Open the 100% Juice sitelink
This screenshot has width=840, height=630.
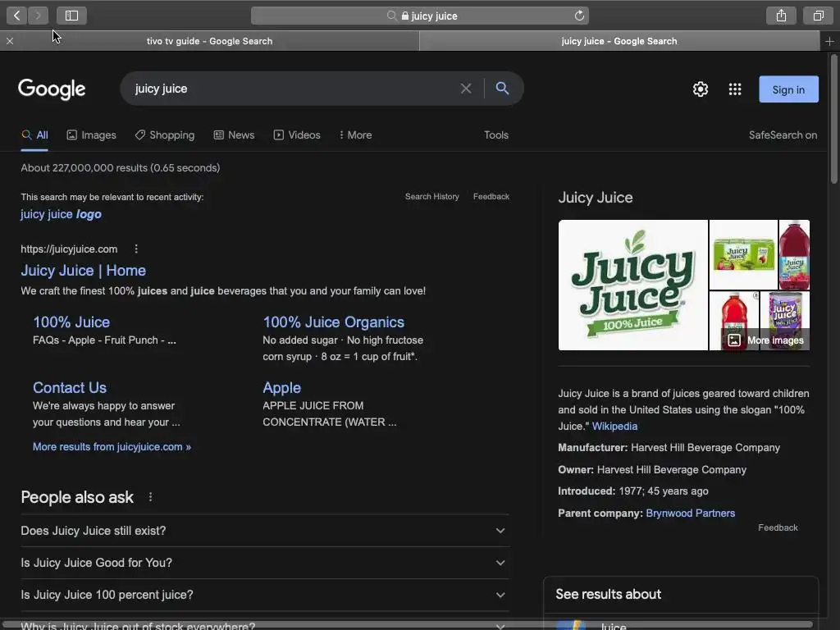point(71,322)
